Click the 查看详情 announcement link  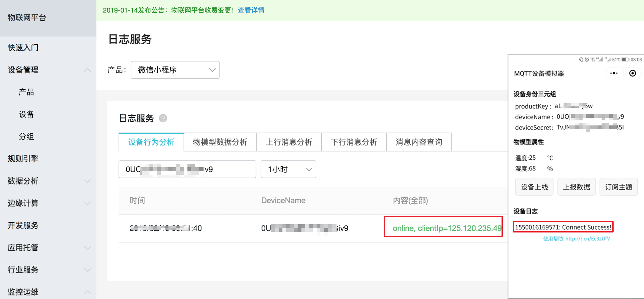point(251,10)
